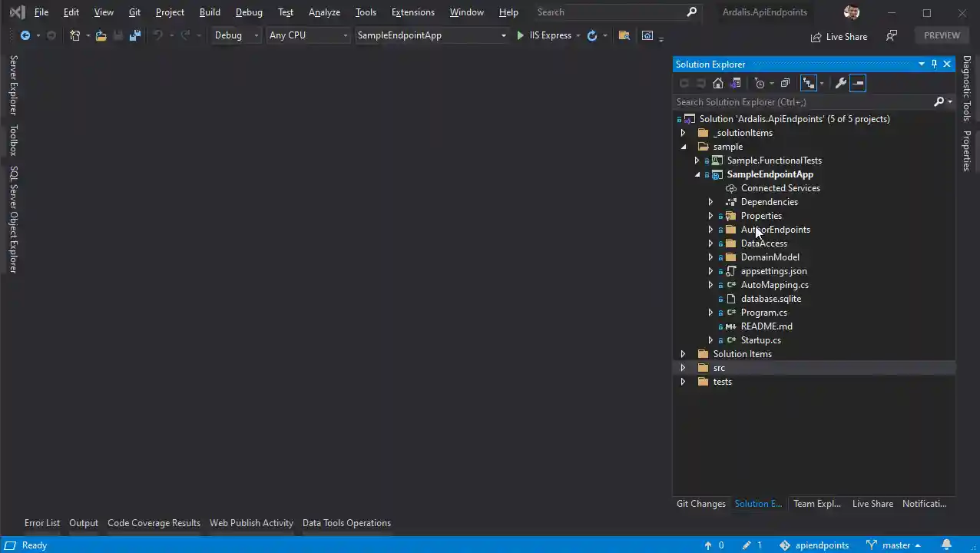Select the Startup.cs file
This screenshot has width=980, height=553.
click(760, 340)
